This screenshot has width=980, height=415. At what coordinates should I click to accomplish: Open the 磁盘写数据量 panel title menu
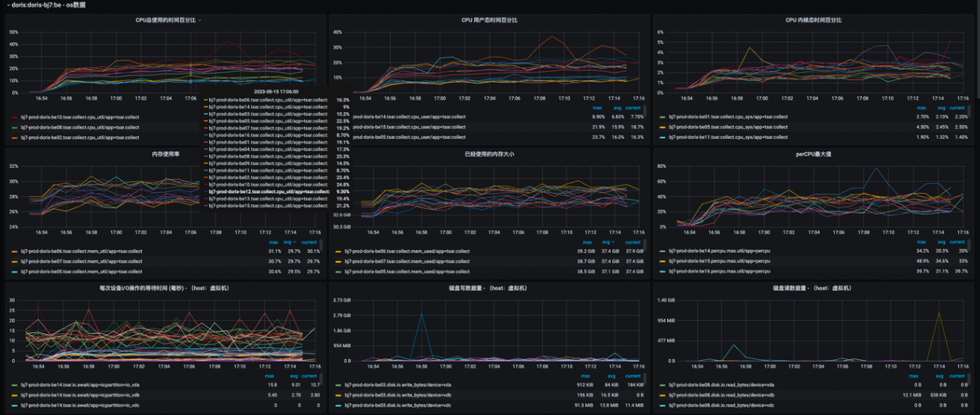click(488, 288)
